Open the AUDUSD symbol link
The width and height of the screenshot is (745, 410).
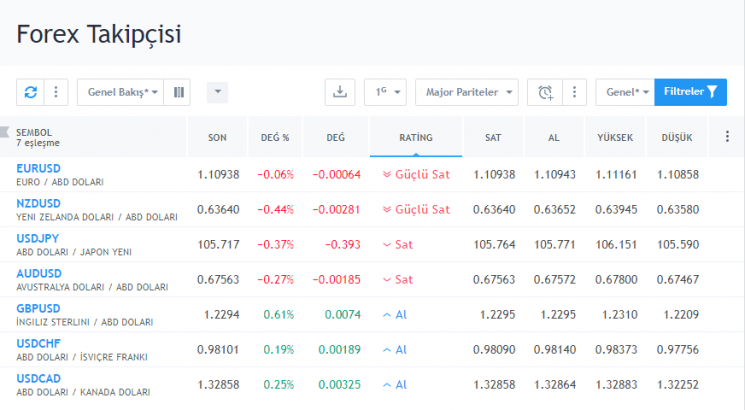tap(39, 274)
